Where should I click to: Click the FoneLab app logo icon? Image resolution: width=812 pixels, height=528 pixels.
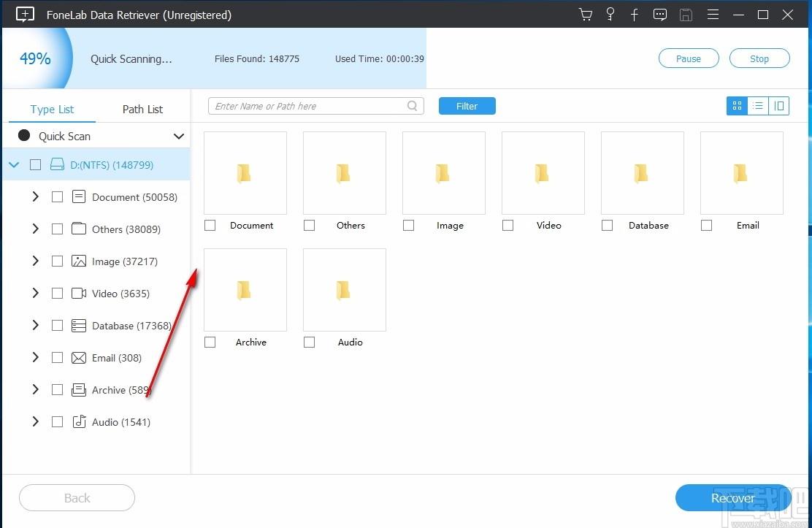[x=25, y=14]
